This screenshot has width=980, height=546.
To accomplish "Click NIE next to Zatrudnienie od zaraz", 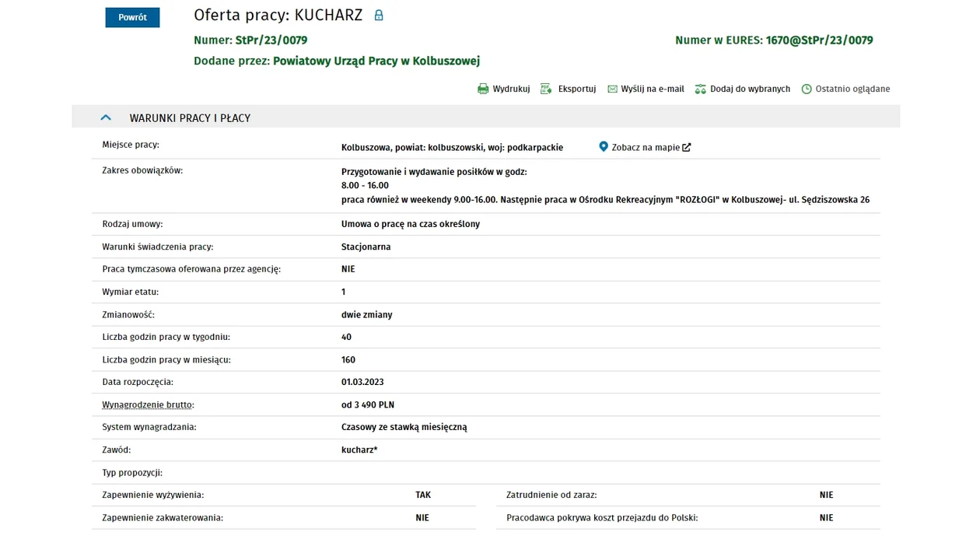I will point(826,495).
